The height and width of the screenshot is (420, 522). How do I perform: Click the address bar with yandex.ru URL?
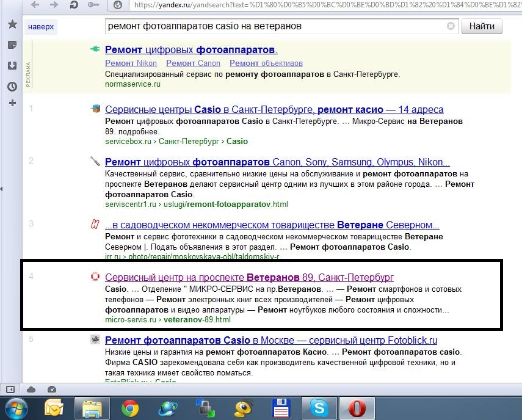tap(325, 5)
